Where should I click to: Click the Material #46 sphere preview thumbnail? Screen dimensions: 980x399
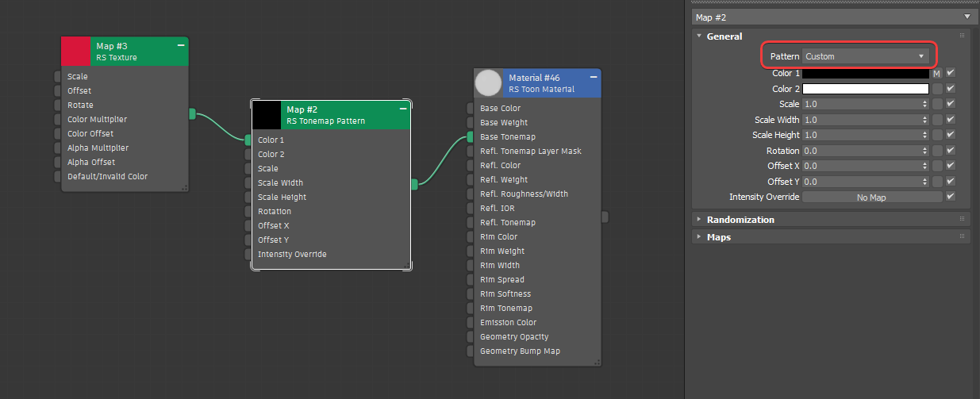pos(488,82)
